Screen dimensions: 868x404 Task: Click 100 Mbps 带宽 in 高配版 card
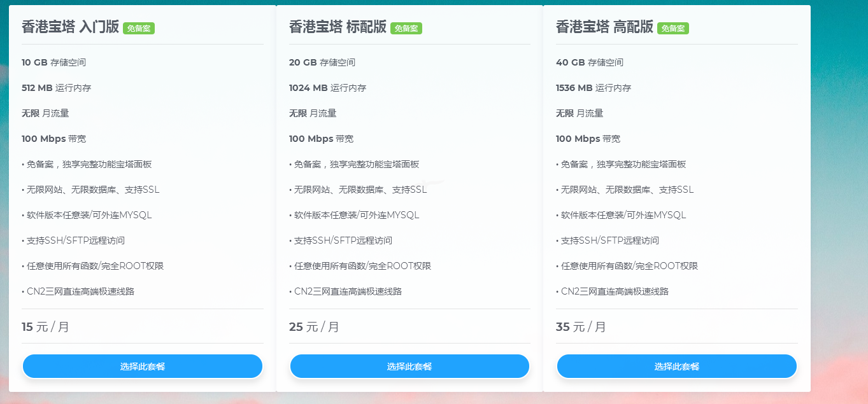[588, 139]
